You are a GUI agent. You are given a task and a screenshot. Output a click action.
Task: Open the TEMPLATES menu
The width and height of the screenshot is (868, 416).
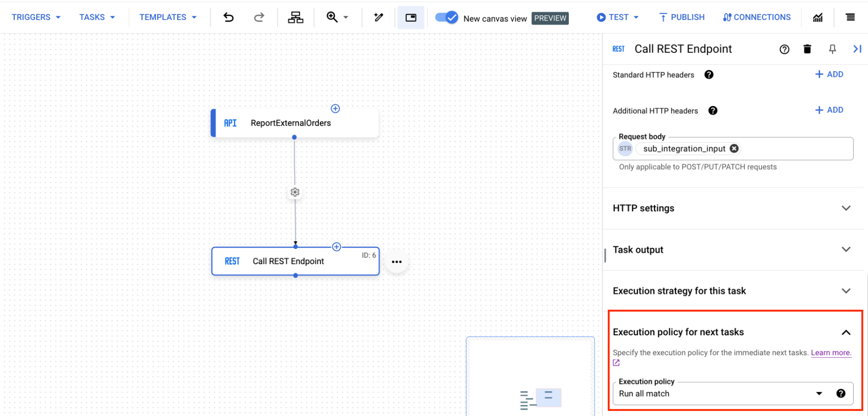(168, 17)
